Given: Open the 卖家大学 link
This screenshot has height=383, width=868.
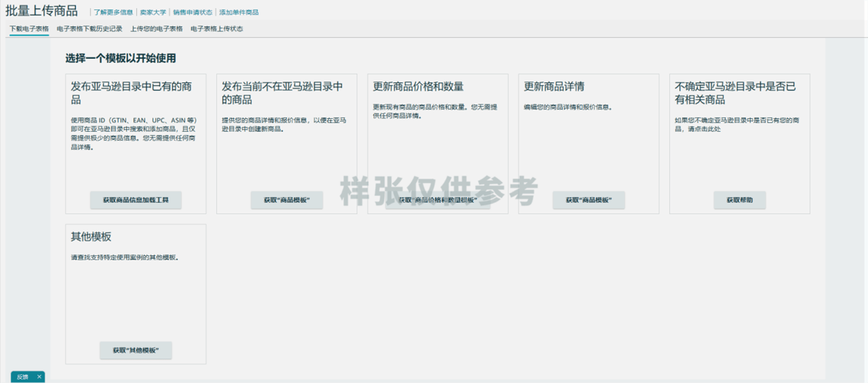Looking at the screenshot, I should [153, 12].
